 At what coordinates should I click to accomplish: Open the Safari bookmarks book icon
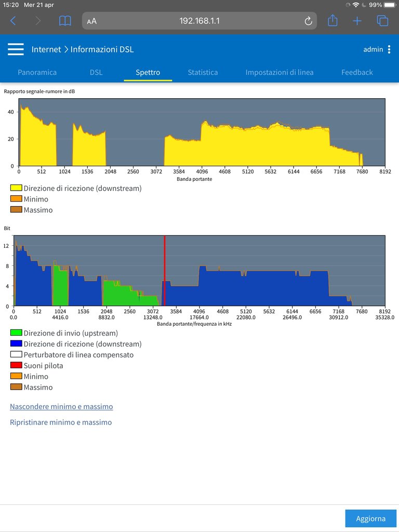pos(65,21)
